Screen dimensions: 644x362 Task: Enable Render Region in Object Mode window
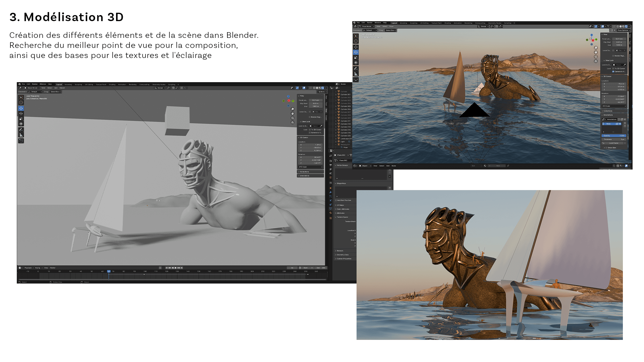click(x=310, y=117)
